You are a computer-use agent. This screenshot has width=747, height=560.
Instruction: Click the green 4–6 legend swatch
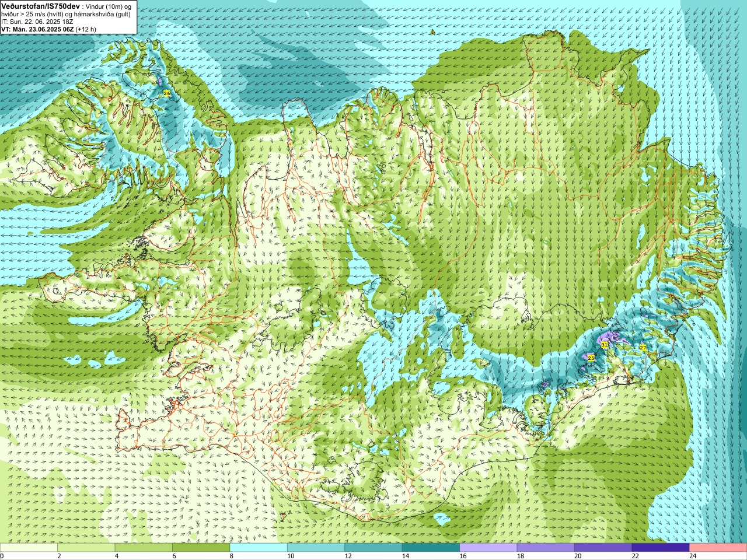pos(144,548)
